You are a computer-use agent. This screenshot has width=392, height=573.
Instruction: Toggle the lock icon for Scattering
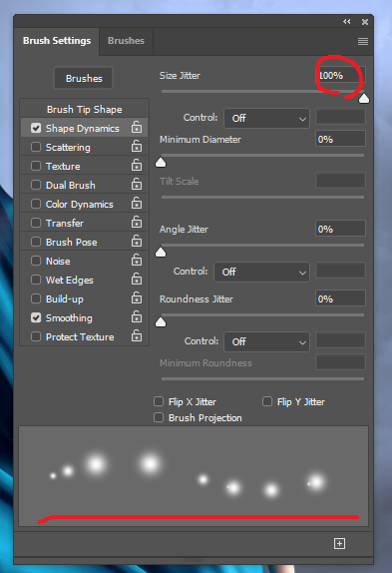[x=137, y=146]
